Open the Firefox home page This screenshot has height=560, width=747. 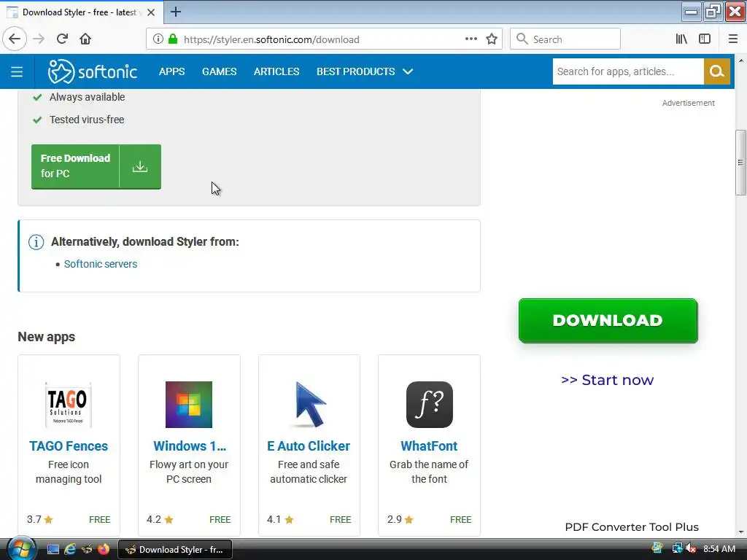(x=85, y=39)
